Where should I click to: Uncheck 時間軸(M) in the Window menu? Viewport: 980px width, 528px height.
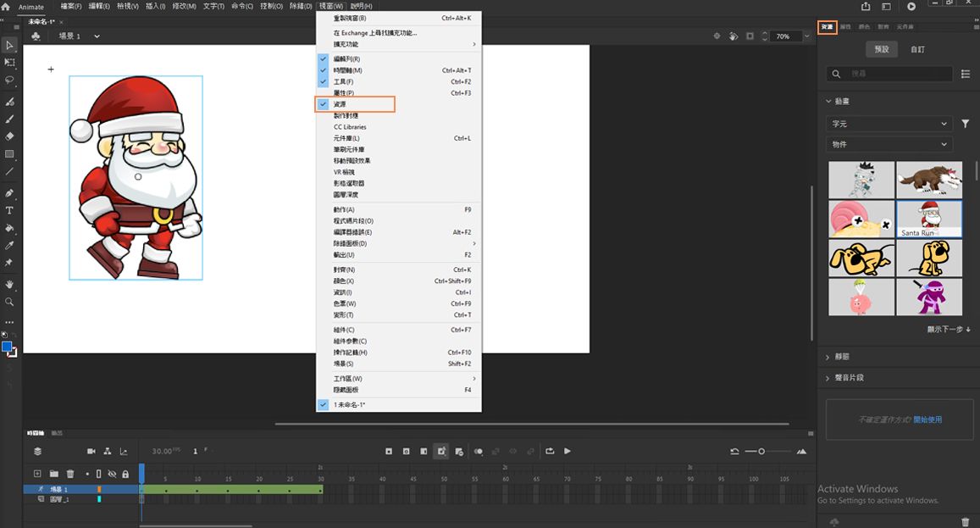pos(399,70)
